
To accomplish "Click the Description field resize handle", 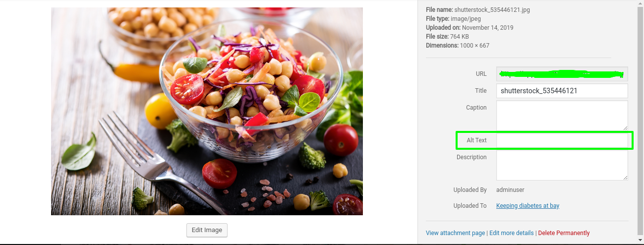I will (625, 178).
